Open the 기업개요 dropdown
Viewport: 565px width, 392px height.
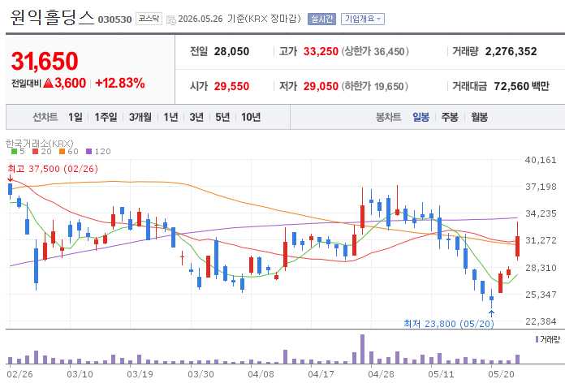[x=363, y=19]
